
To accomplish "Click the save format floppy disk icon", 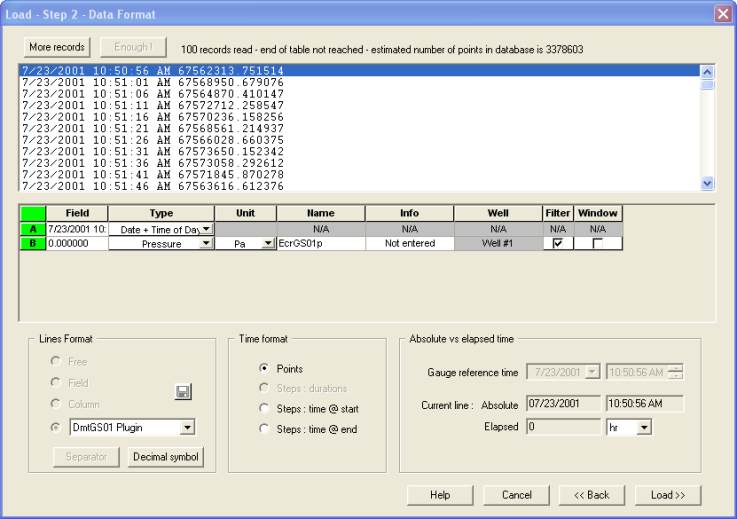I will pyautogui.click(x=183, y=392).
